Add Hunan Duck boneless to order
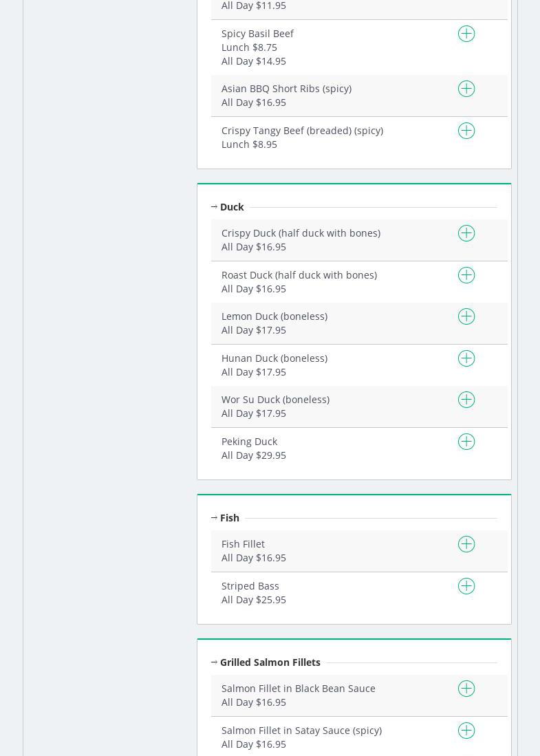This screenshot has height=756, width=540. pyautogui.click(x=466, y=358)
